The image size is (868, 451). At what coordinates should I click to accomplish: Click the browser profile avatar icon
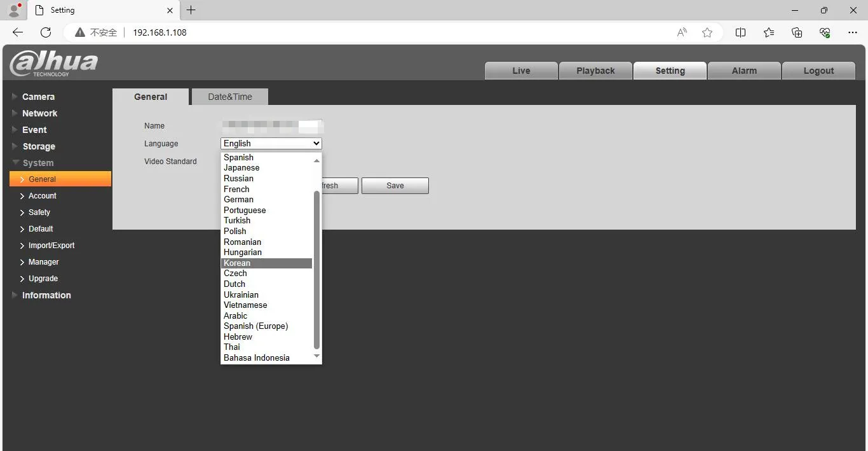(14, 10)
